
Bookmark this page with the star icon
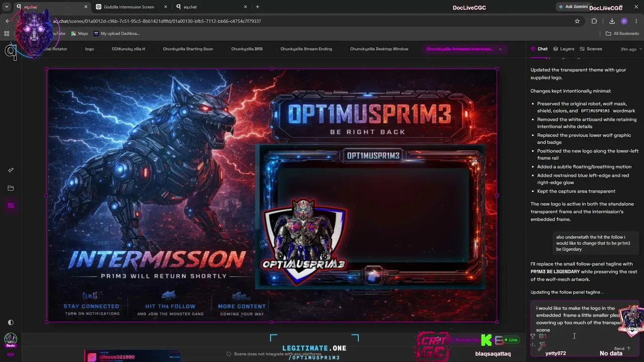coord(577,21)
